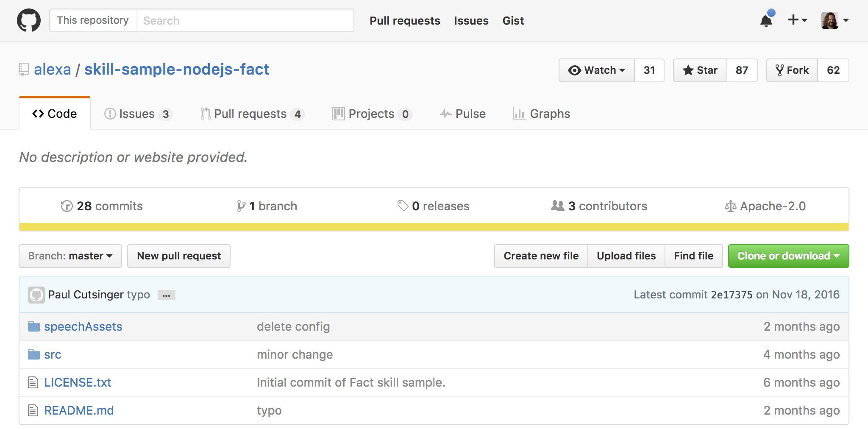Click the LICENSE.txt file icon
Image resolution: width=868 pixels, height=429 pixels.
coord(33,382)
